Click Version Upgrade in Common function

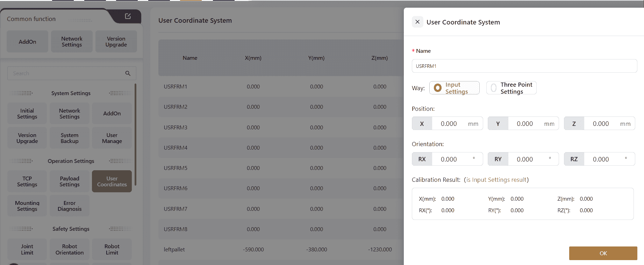[x=116, y=42]
